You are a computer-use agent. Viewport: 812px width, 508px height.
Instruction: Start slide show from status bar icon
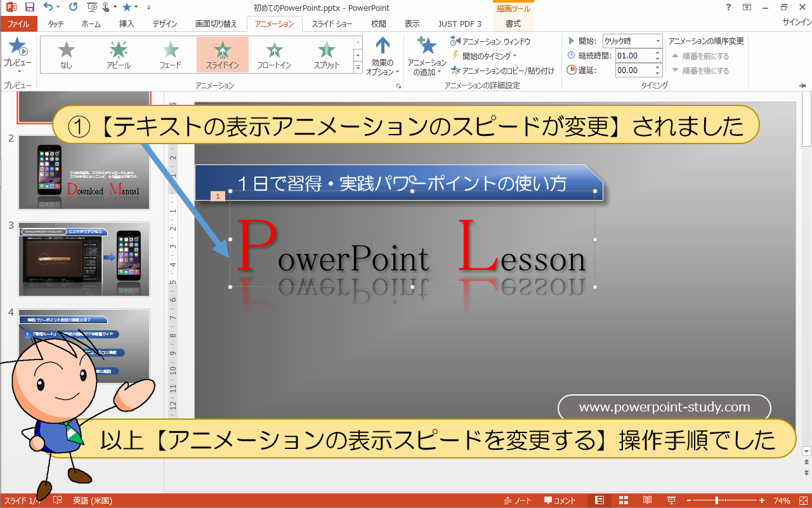click(672, 500)
